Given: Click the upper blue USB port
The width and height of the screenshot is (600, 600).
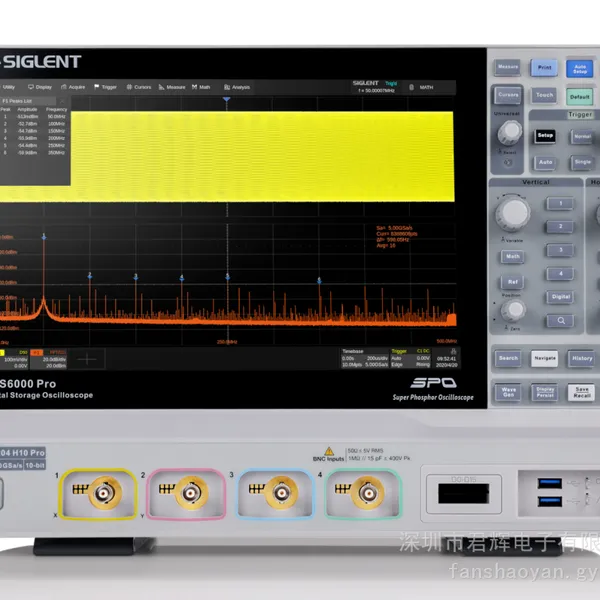Looking at the screenshot, I should point(549,483).
